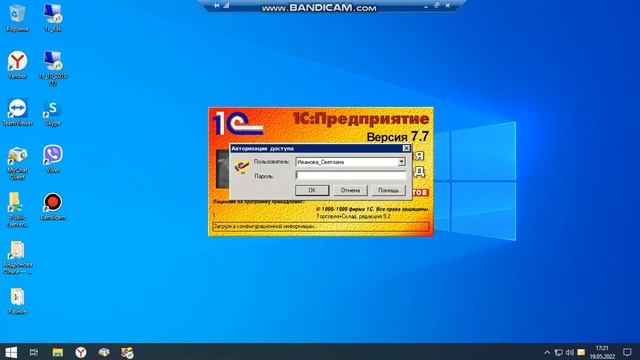Select the Андреева Ольга document shortcut

pos(17,258)
